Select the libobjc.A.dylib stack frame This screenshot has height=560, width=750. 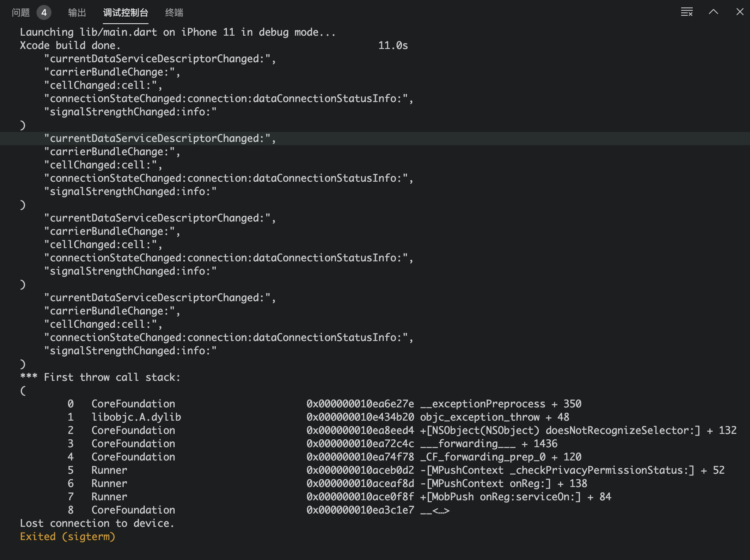(x=136, y=417)
